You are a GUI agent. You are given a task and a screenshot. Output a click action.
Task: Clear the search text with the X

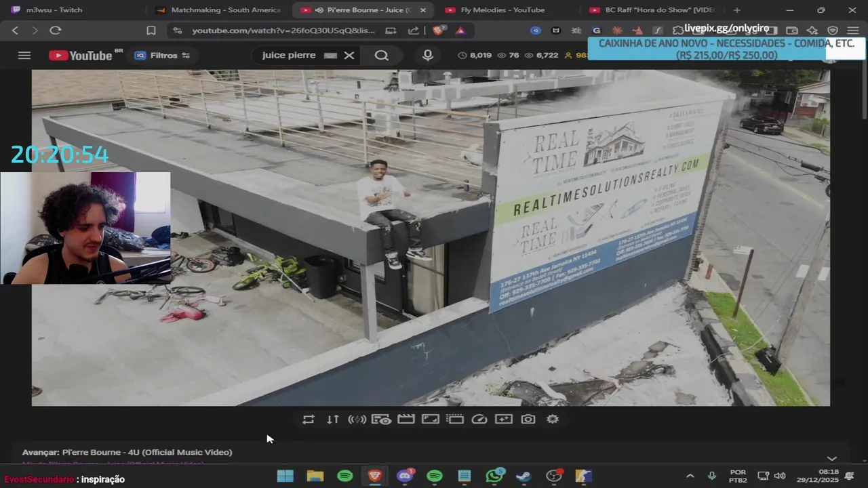tap(349, 56)
